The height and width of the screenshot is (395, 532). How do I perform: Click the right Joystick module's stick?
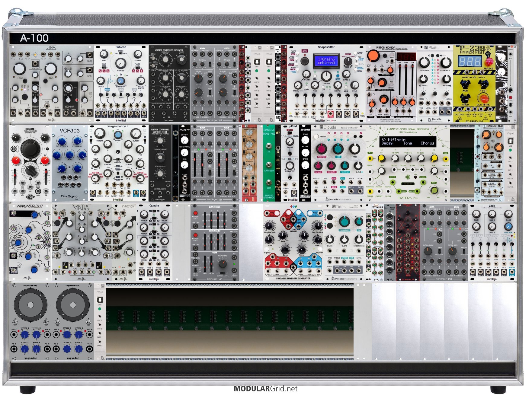point(73,305)
